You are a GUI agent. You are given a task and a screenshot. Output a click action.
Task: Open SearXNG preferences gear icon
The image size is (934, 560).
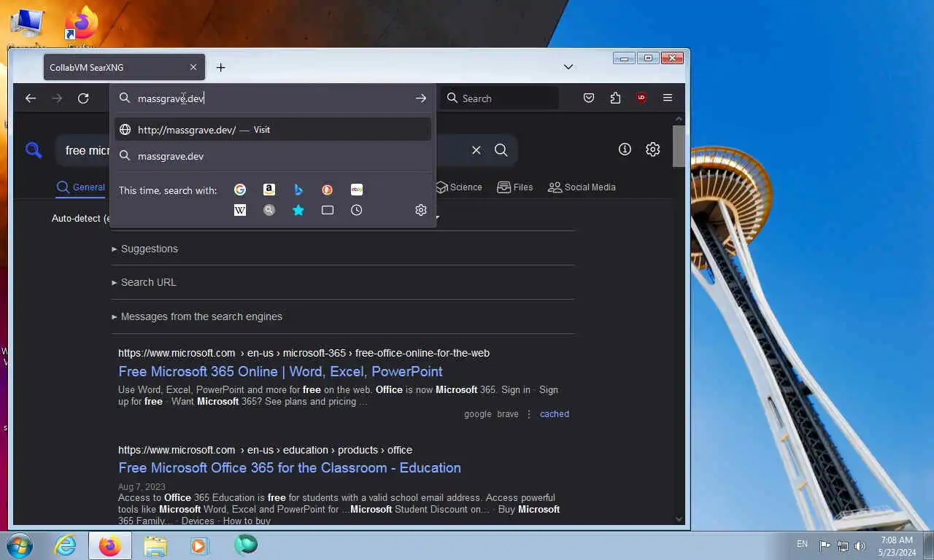coord(653,149)
